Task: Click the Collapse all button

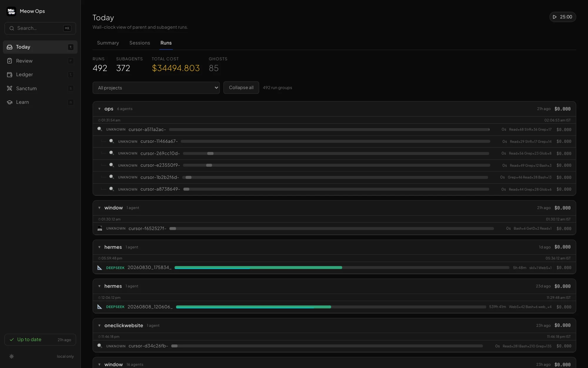Action: tap(241, 88)
